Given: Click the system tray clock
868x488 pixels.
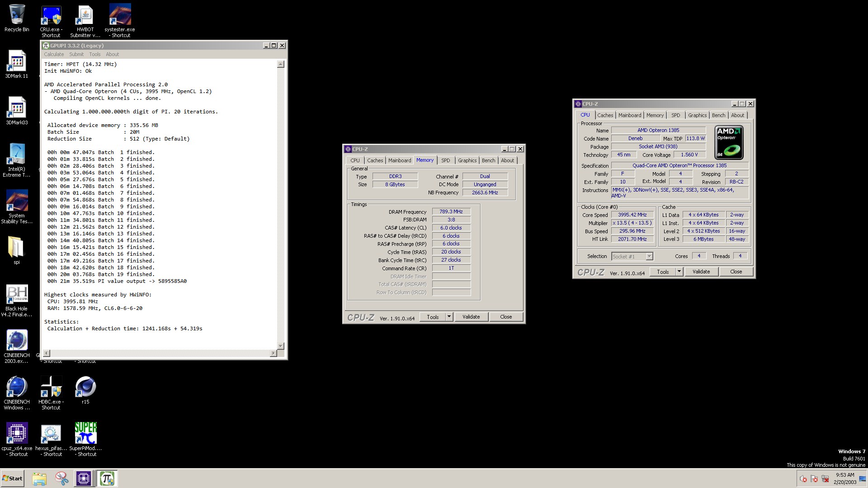Looking at the screenshot, I should tap(844, 479).
